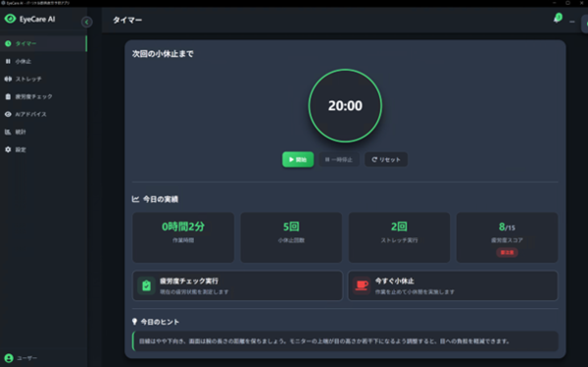Collapse the sidebar with the chevron button
The image size is (588, 367).
[x=86, y=23]
